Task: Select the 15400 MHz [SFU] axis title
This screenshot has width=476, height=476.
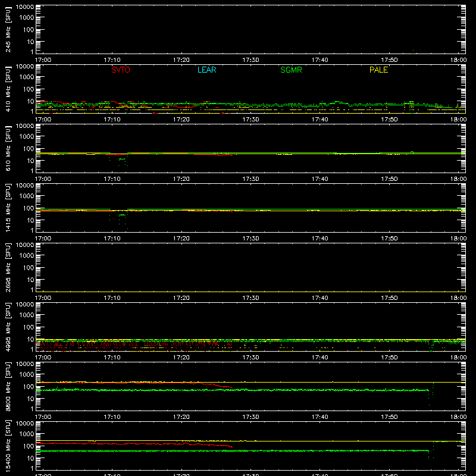Action: click(8, 446)
